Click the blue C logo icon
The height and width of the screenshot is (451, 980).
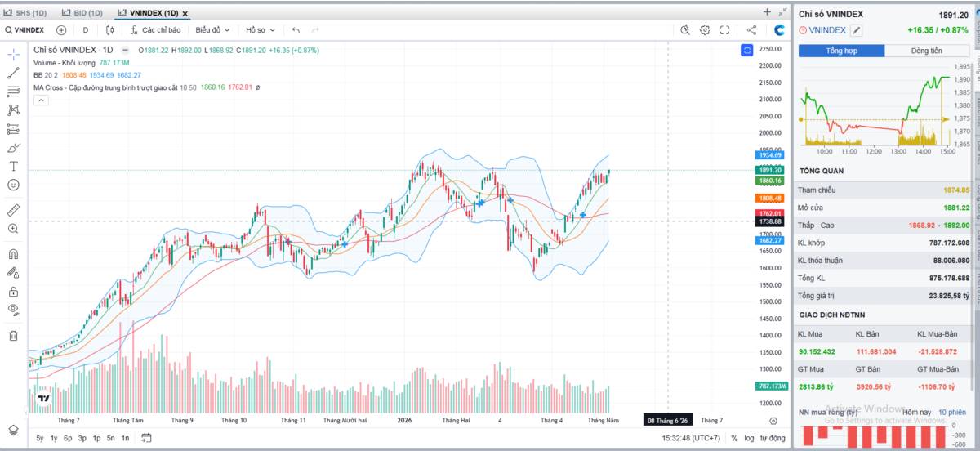click(x=780, y=30)
